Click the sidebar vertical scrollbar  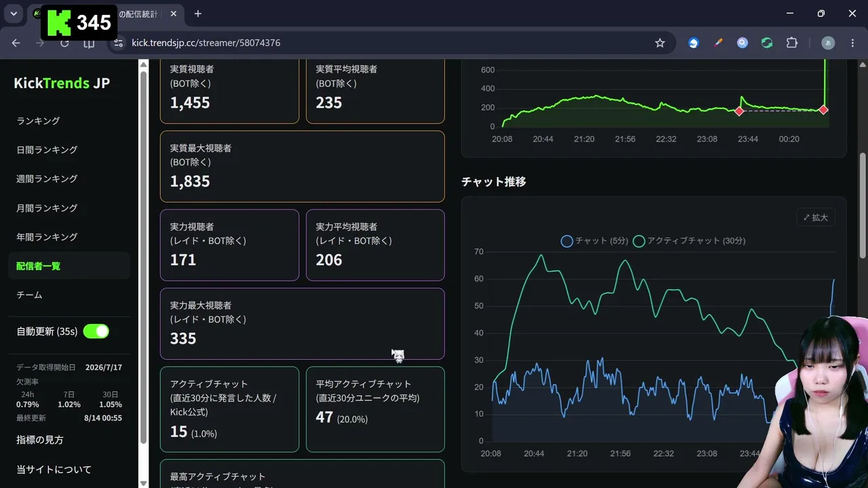coord(143,258)
